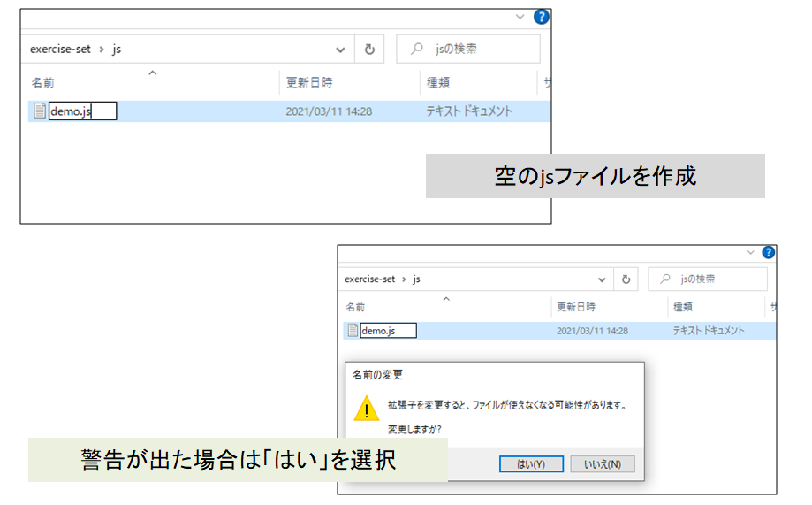The width and height of the screenshot is (812, 505).
Task: Go to exercise-set in the lower window's breadcrumb
Action: click(369, 279)
